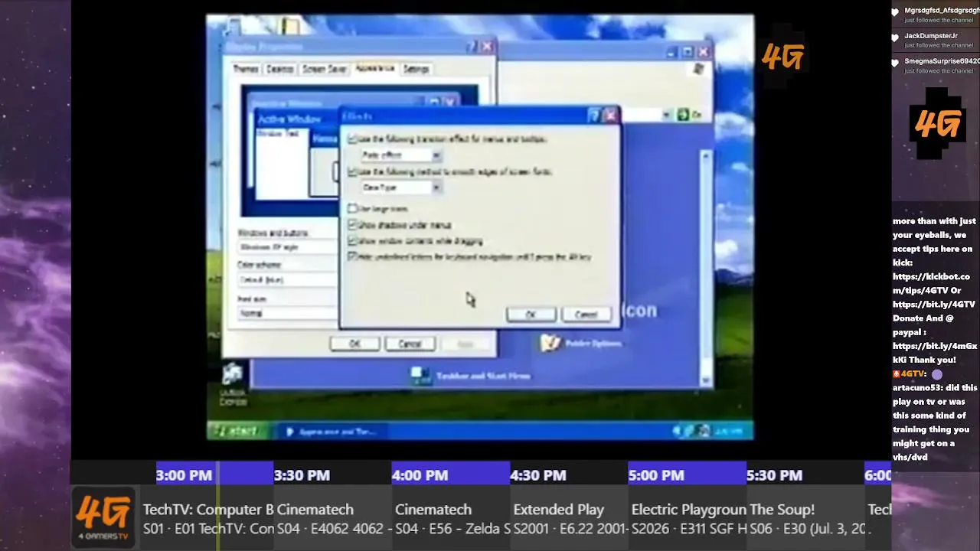Toggle Show window contents while dragging checkbox

point(352,241)
